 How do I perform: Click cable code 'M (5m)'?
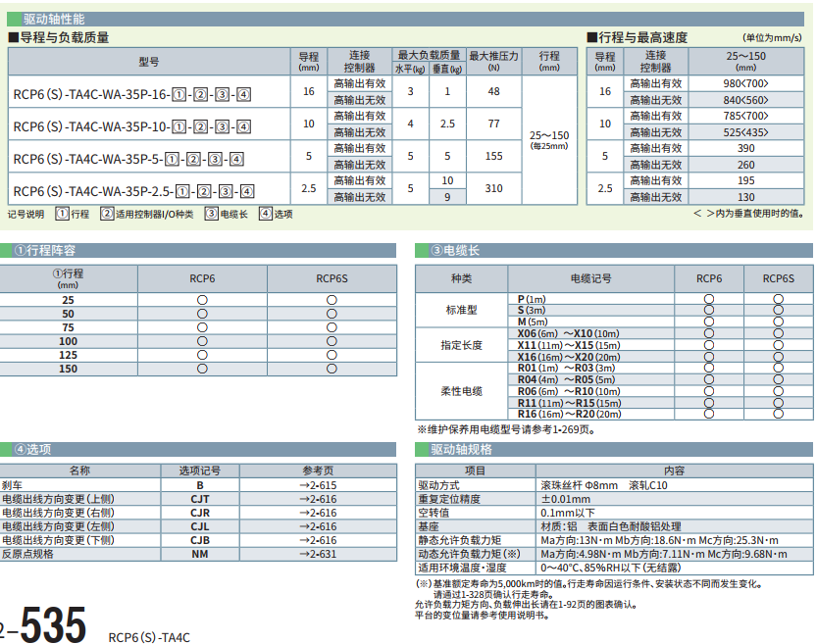(533, 322)
